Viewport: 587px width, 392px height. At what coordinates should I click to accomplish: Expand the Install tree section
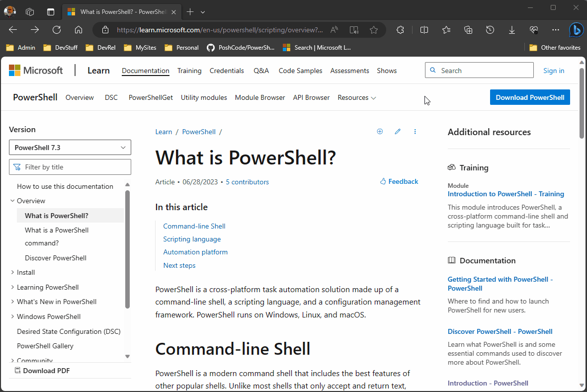pyautogui.click(x=12, y=272)
